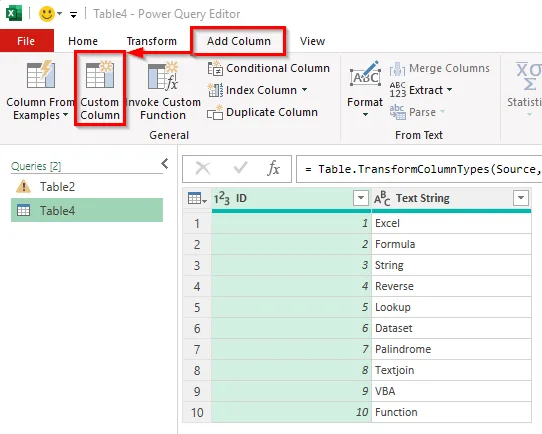Select row number 1 header
This screenshot has width=542, height=434.
coord(197,223)
